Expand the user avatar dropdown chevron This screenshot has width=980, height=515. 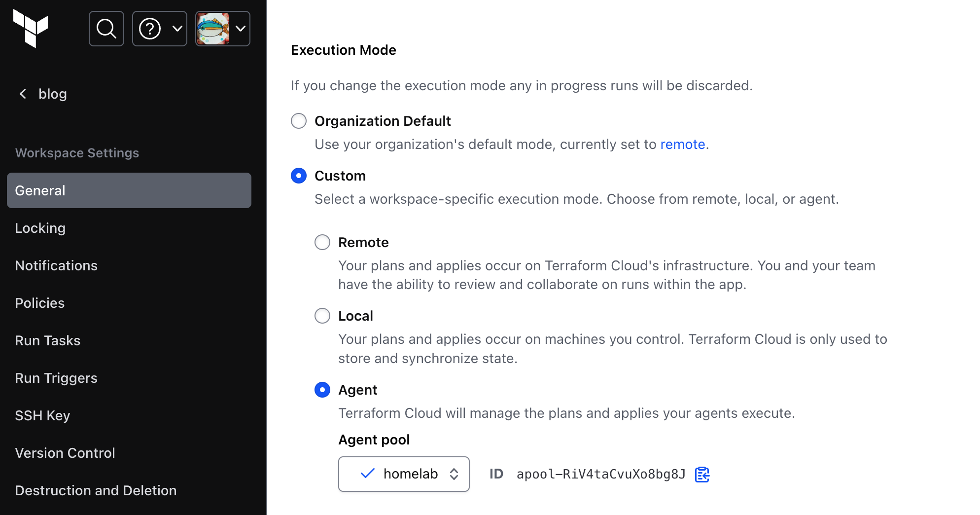click(x=241, y=29)
